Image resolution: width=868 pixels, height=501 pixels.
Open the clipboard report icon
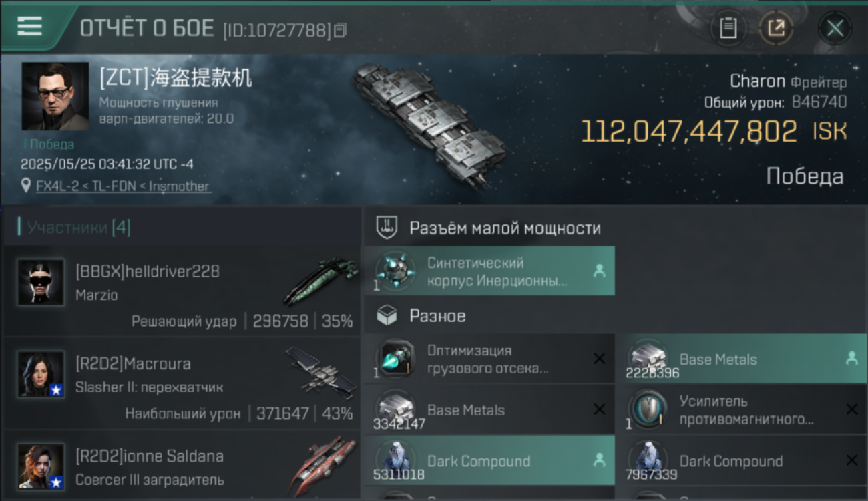[728, 28]
